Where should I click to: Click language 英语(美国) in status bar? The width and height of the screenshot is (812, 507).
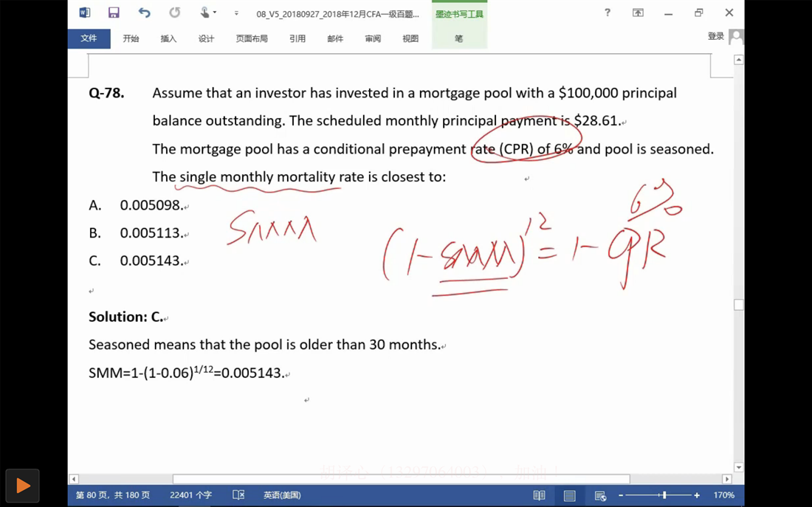pyautogui.click(x=282, y=495)
